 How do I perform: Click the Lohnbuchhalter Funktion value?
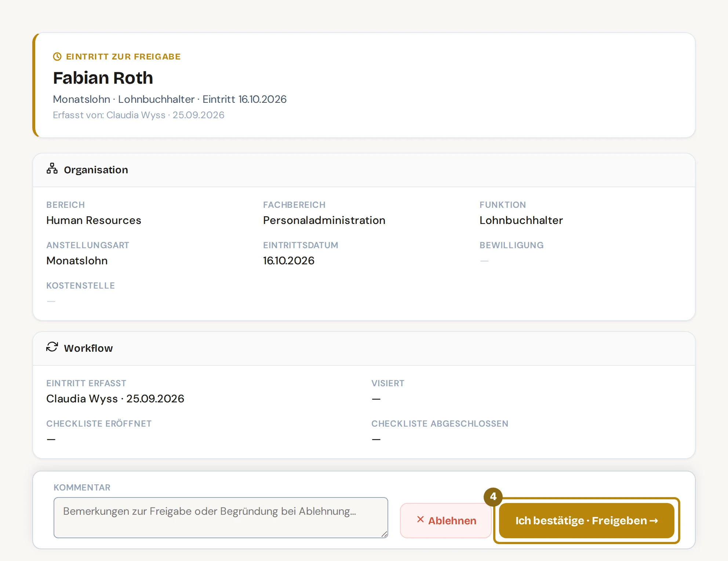(x=521, y=220)
